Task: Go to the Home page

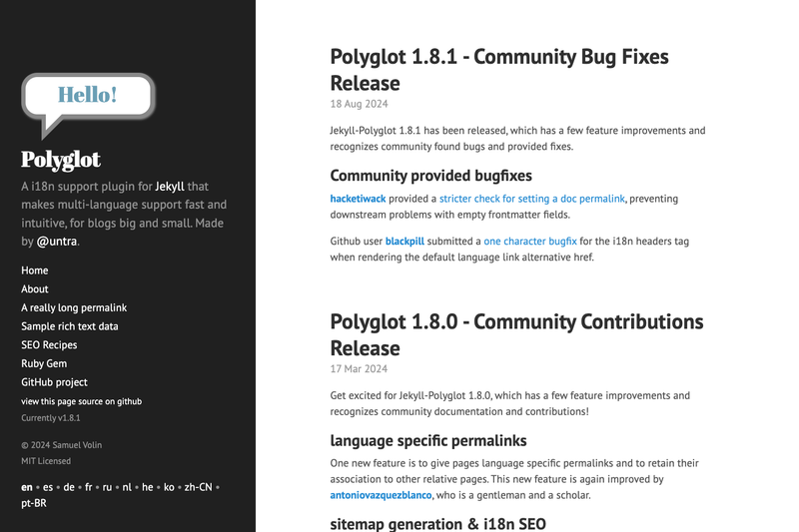Action: pyautogui.click(x=35, y=270)
